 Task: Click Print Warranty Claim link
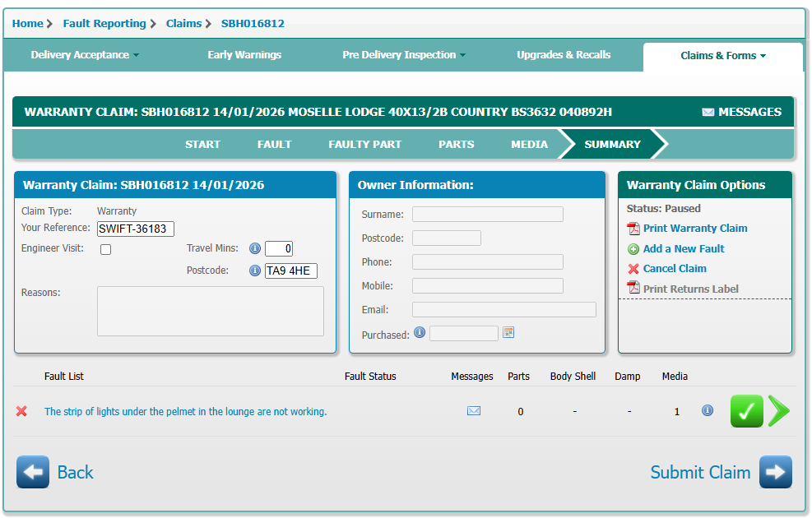point(694,229)
